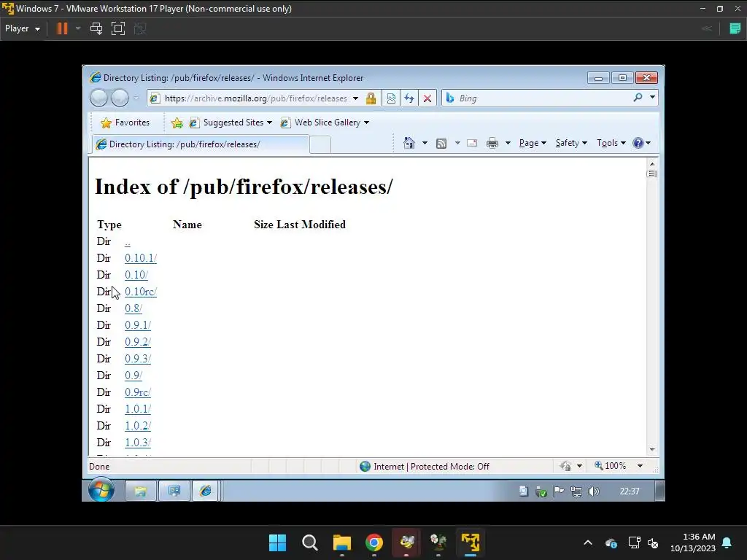
Task: Open the 1.0.1/ directory link
Action: [x=138, y=409]
